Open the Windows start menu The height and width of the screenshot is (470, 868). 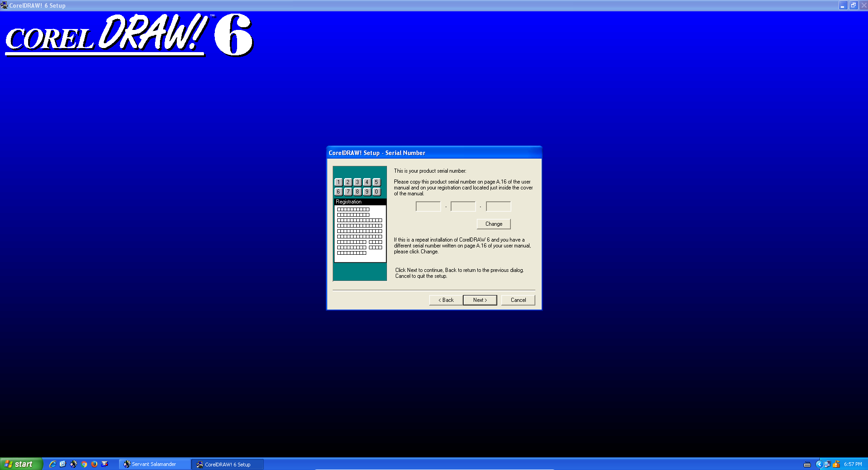point(21,464)
